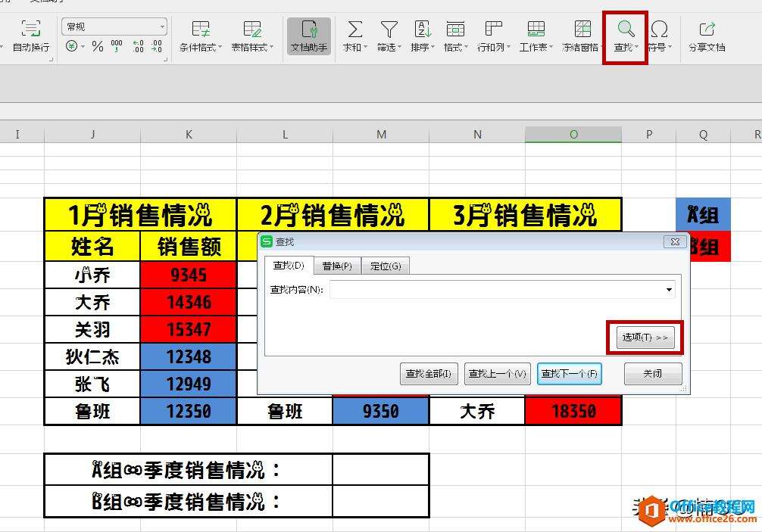The image size is (762, 532).
Task: Click the percent style button
Action: 97,47
